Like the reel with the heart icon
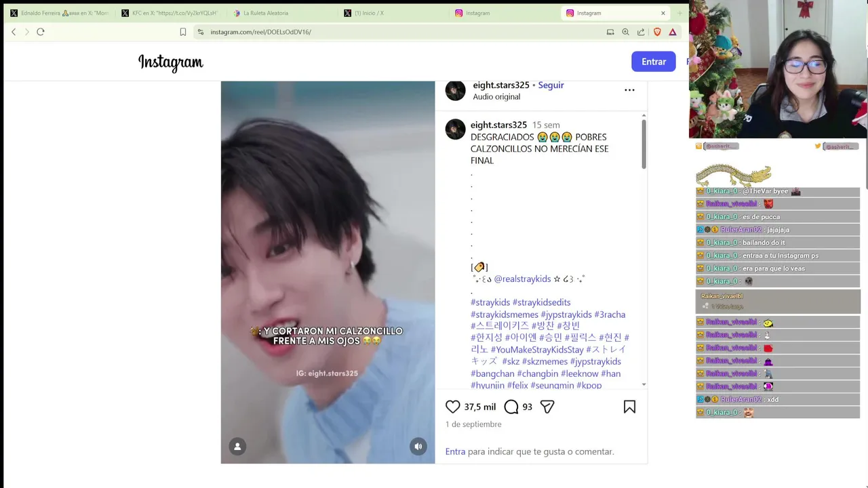The image size is (868, 488). tap(453, 407)
